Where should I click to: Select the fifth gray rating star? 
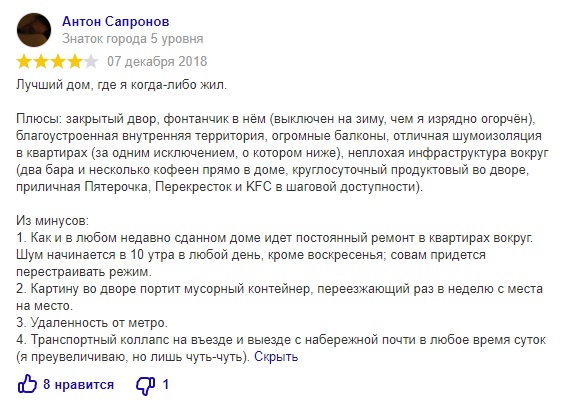91,62
